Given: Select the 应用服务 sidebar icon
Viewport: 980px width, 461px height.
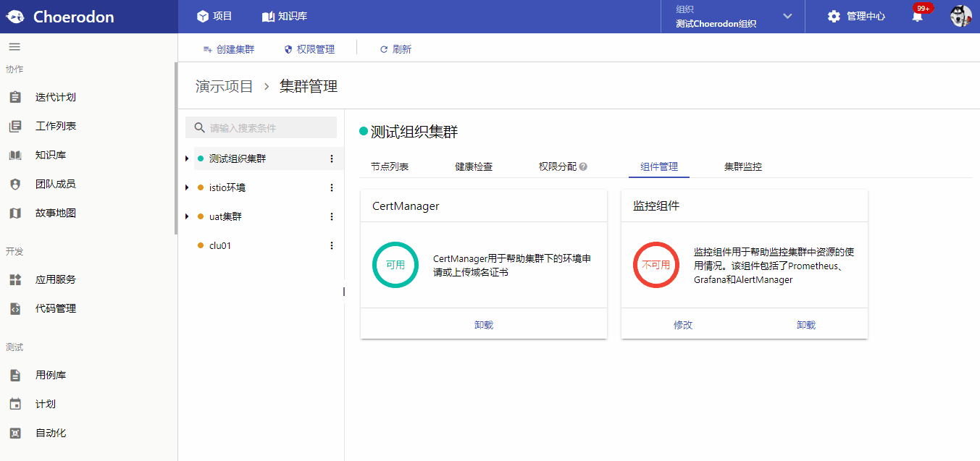Looking at the screenshot, I should tap(16, 279).
